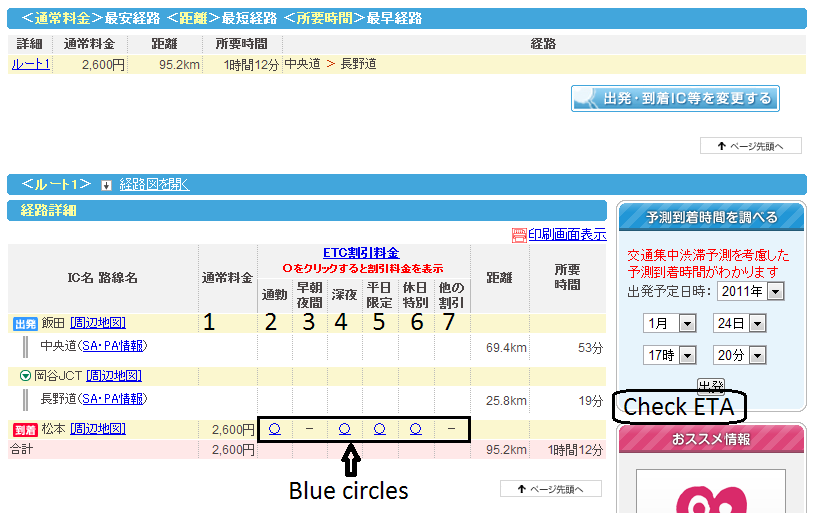814x513 pixels.
Task: Click the 出発 badge icon beside 飯田
Action: [x=25, y=324]
